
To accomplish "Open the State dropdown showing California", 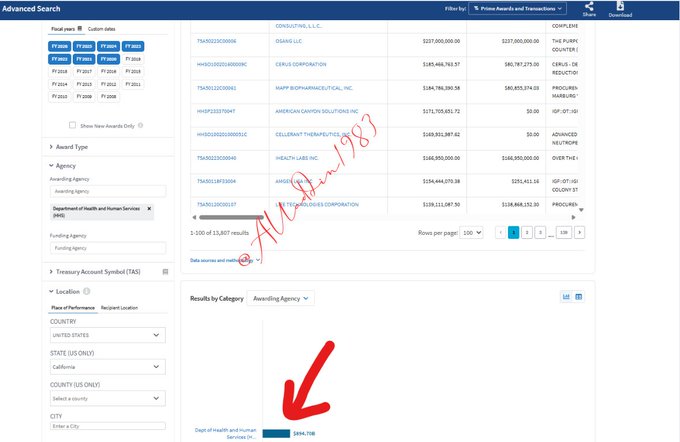I will pos(108,367).
